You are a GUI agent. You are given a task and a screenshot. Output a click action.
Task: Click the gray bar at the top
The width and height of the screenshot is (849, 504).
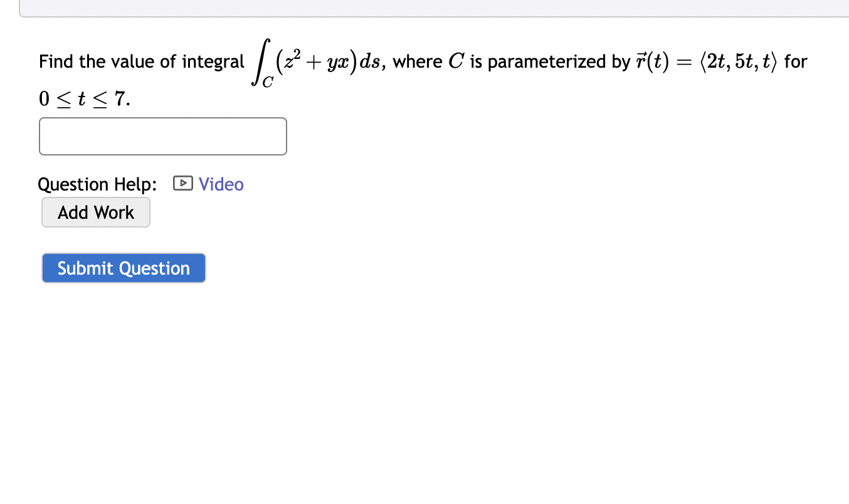(433, 8)
